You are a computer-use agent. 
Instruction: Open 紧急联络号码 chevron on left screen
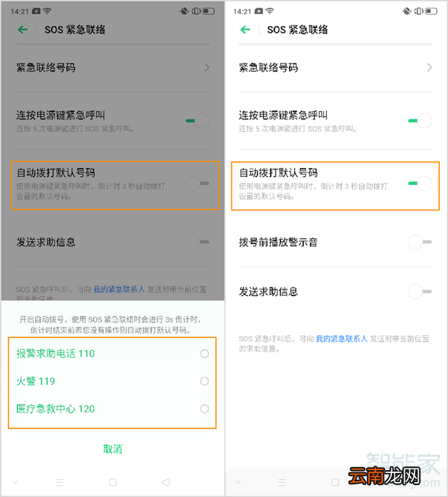click(x=207, y=67)
